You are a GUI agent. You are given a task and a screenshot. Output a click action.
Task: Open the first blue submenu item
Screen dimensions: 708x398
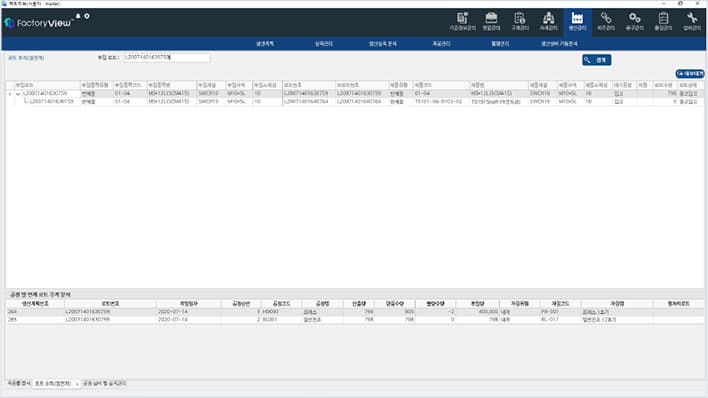(265, 44)
